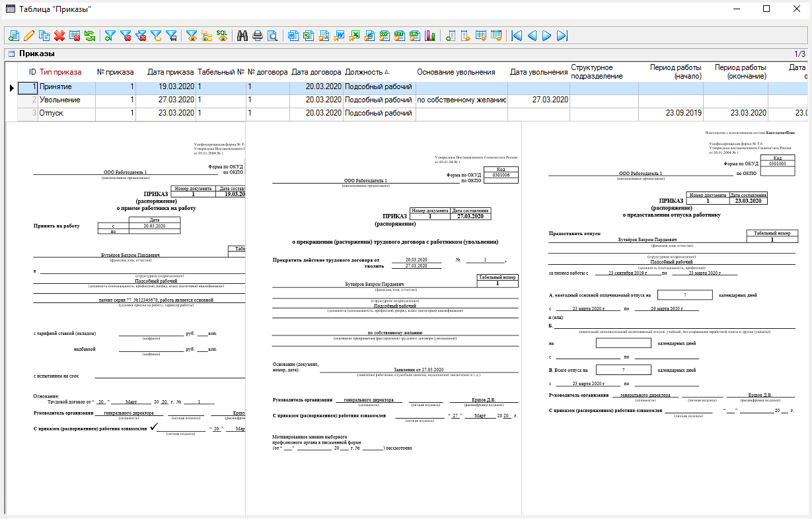Click the printer icon
The image size is (812, 519).
(258, 36)
